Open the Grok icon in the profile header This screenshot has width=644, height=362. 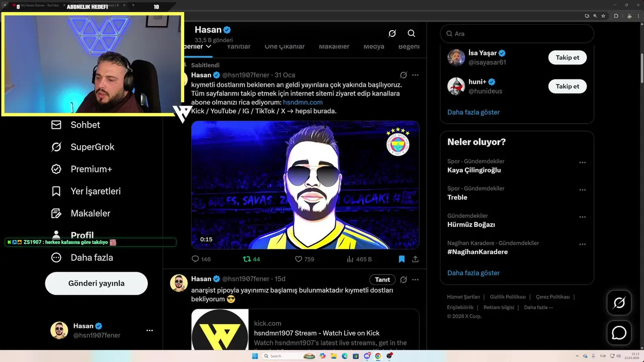pyautogui.click(x=392, y=34)
